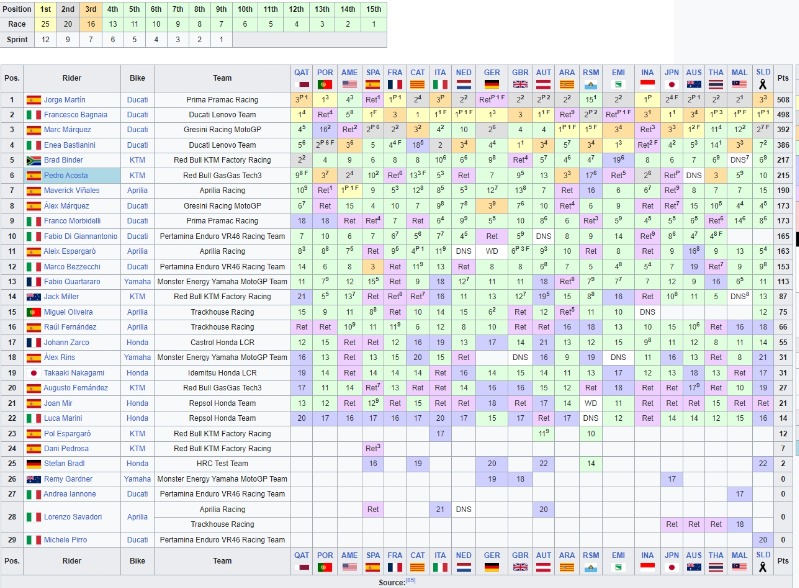Click the MAL race link in the bottom footer

click(x=739, y=555)
